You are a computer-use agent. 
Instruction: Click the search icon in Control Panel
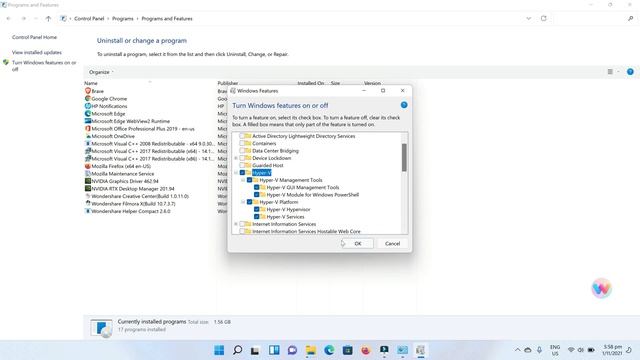(x=631, y=18)
